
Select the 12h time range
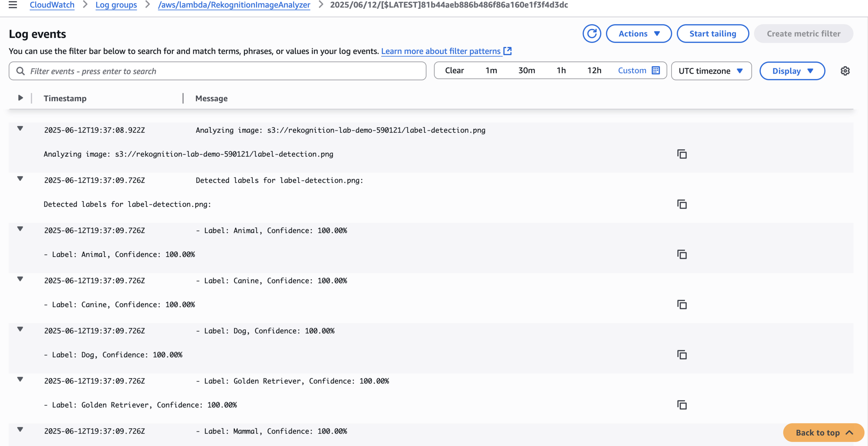tap(594, 71)
